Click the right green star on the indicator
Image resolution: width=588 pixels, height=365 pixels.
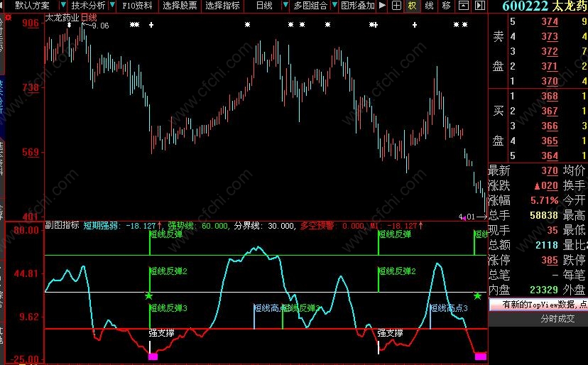pos(477,296)
